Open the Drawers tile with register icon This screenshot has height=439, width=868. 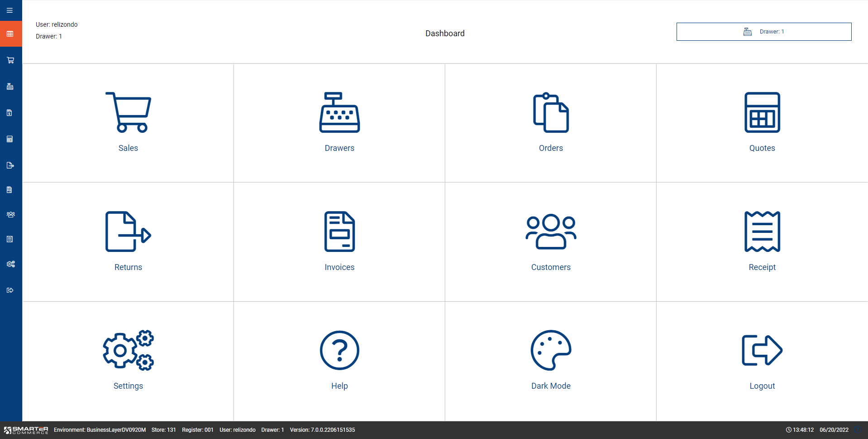pyautogui.click(x=339, y=123)
